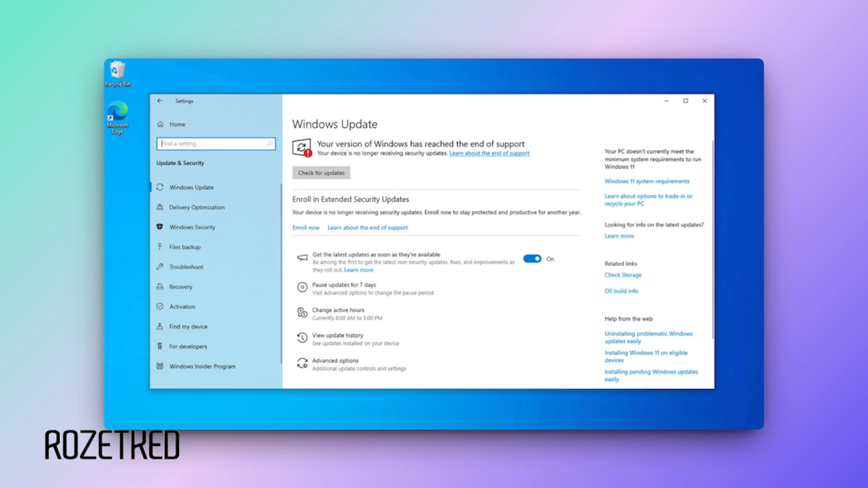Click the pause icon for Pause updates
Image resolution: width=868 pixels, height=488 pixels.
click(302, 287)
